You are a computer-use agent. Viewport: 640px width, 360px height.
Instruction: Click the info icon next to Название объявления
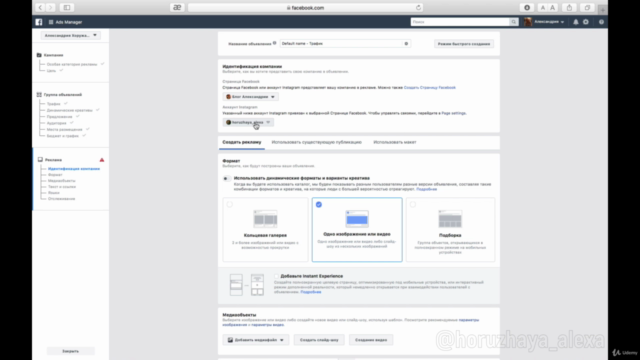click(x=275, y=43)
